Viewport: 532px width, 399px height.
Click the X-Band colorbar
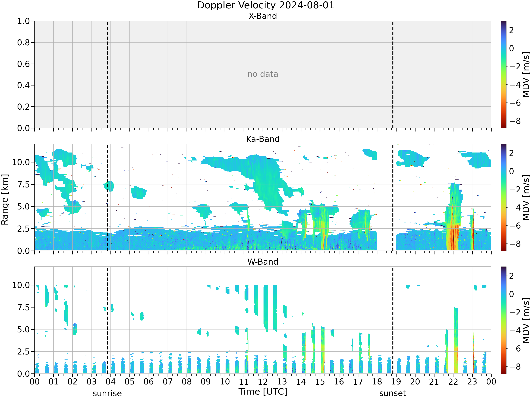[503, 74]
